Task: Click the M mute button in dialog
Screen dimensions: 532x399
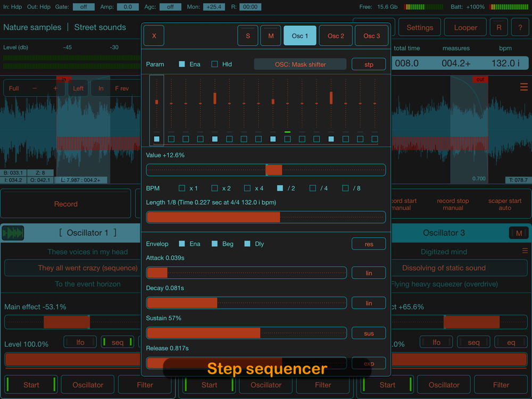Action: tap(271, 36)
